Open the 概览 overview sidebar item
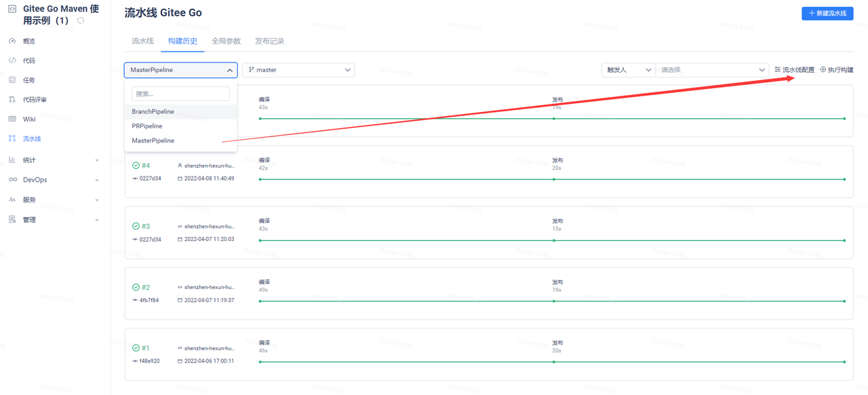This screenshot has width=868, height=395. [x=28, y=41]
